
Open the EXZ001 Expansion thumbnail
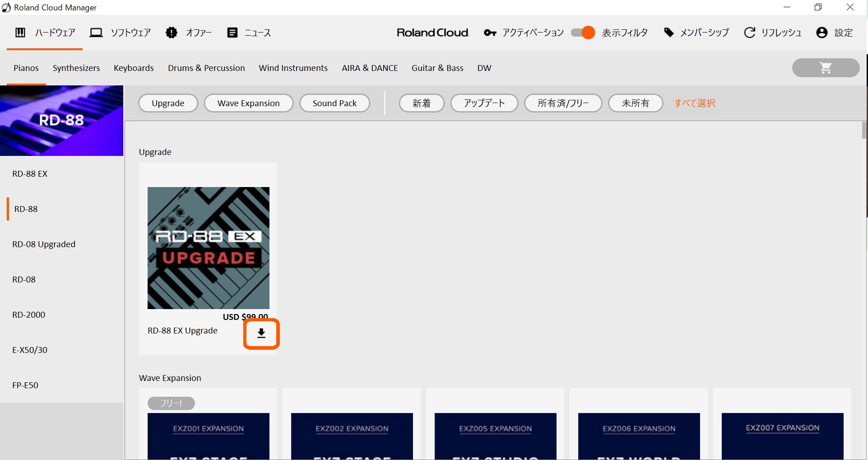pyautogui.click(x=209, y=437)
